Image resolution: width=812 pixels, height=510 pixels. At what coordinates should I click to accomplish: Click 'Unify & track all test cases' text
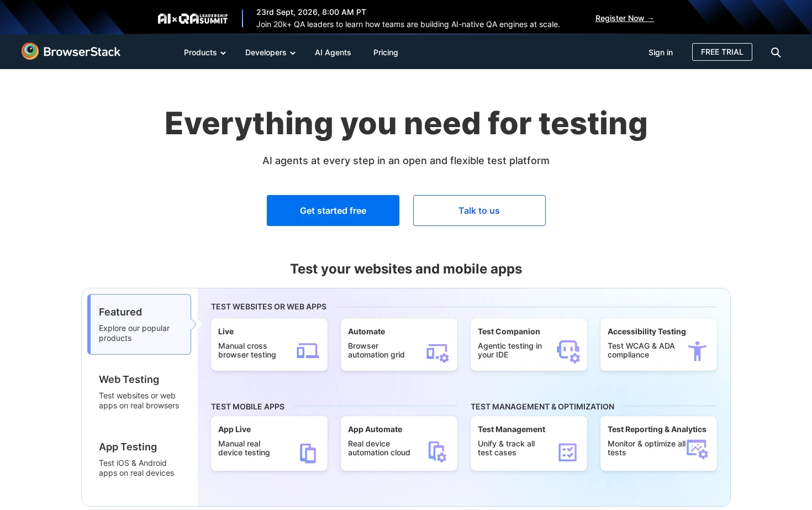[507, 448]
